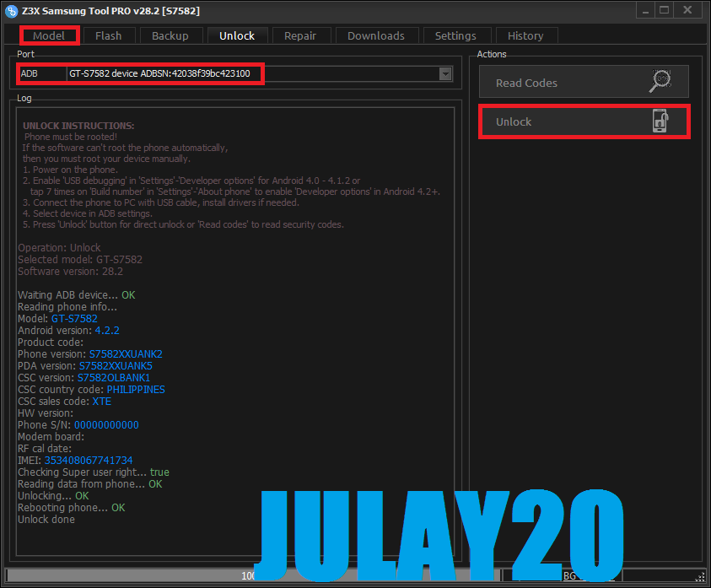Viewport: 711px width, 588px height.
Task: Go to the Repair tab
Action: [x=300, y=35]
